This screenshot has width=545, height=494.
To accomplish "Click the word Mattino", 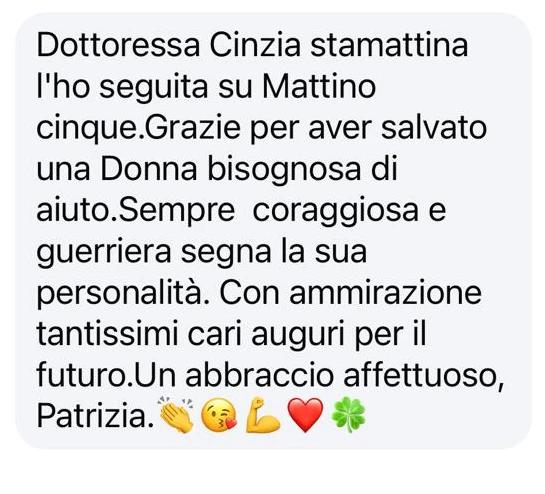I will coord(319,86).
